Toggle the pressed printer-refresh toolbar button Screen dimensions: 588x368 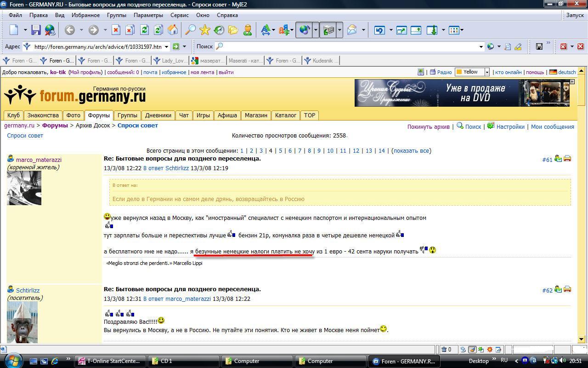tap(328, 30)
